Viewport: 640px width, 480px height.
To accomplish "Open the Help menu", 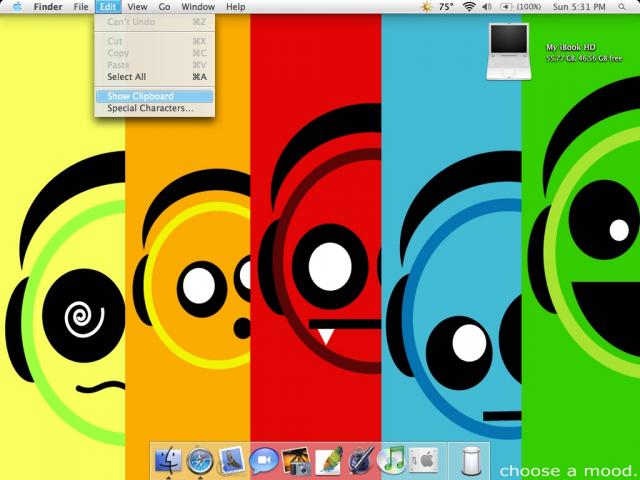I will pyautogui.click(x=236, y=7).
